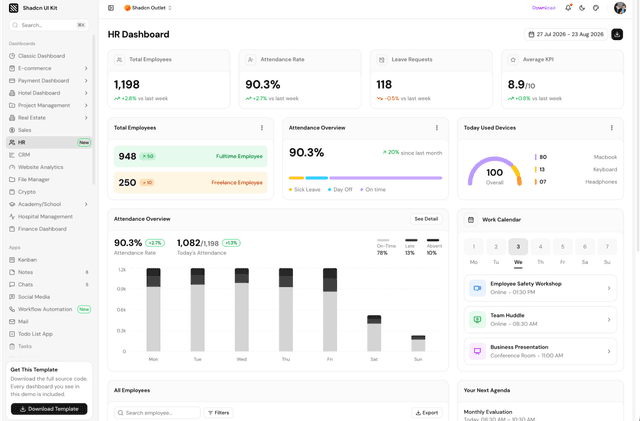Expand the Hotel Dashboard sidebar chevron
Image resolution: width=640 pixels, height=421 pixels.
click(x=86, y=93)
